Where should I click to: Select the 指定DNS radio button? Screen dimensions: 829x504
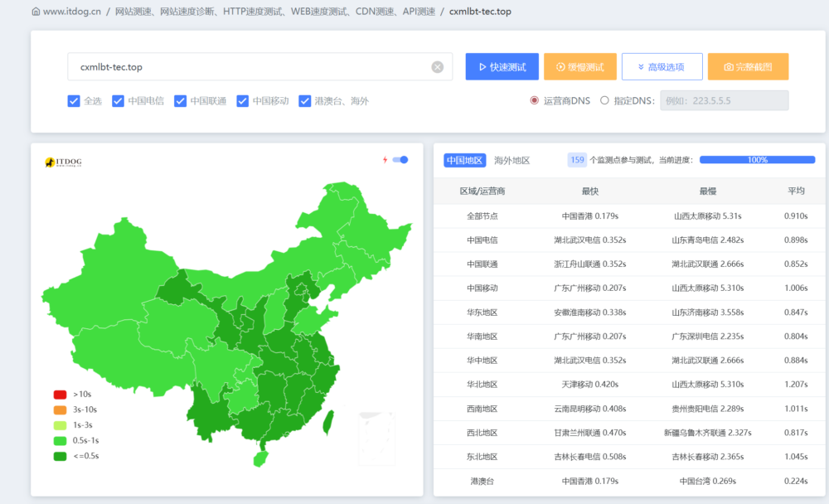point(605,100)
